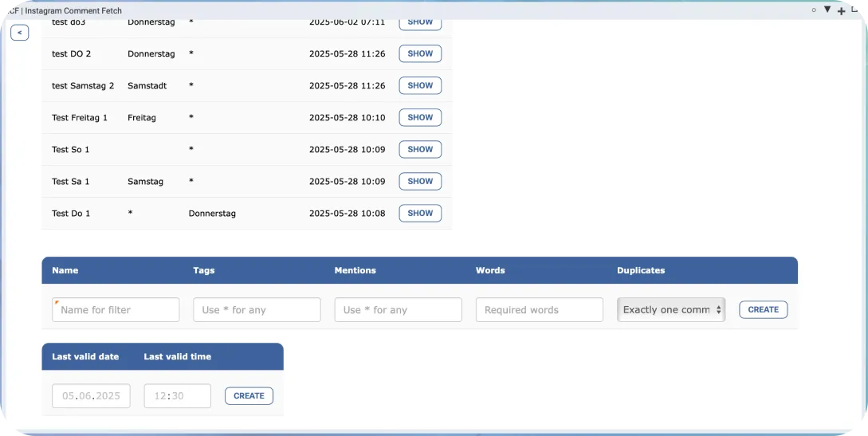Click the Tags input field
The image size is (868, 436).
tap(257, 310)
